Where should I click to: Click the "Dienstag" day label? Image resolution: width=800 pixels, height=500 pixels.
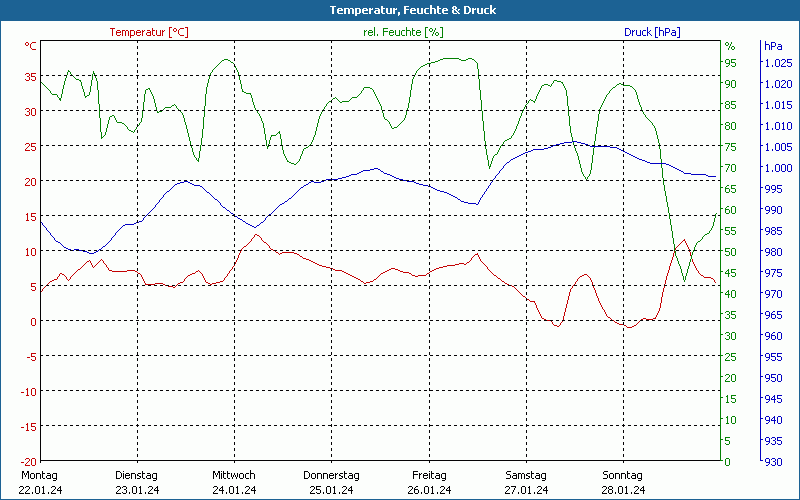tap(136, 476)
